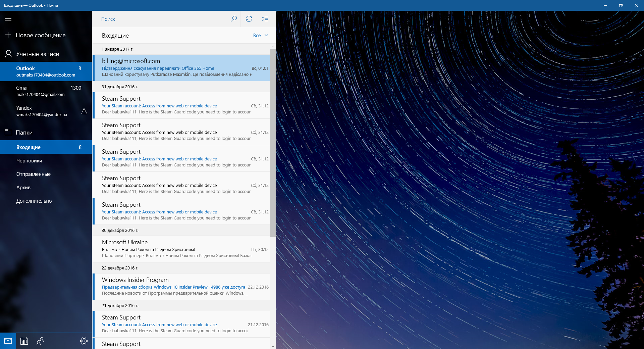Click outmaks170404@outlook.com address

pos(46,75)
